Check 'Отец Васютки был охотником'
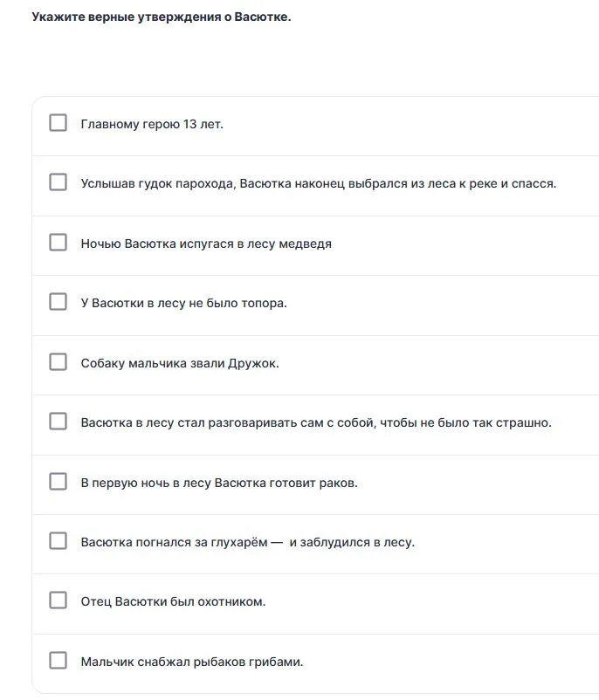 click(59, 600)
